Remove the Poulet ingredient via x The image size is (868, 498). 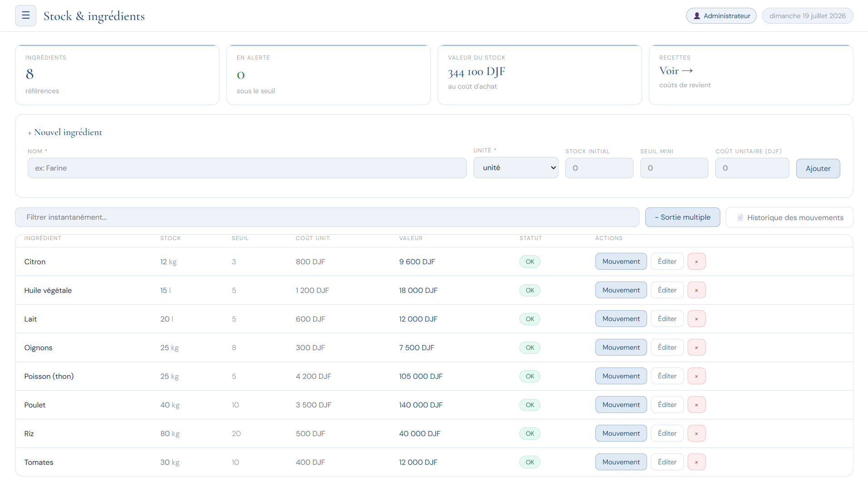696,405
